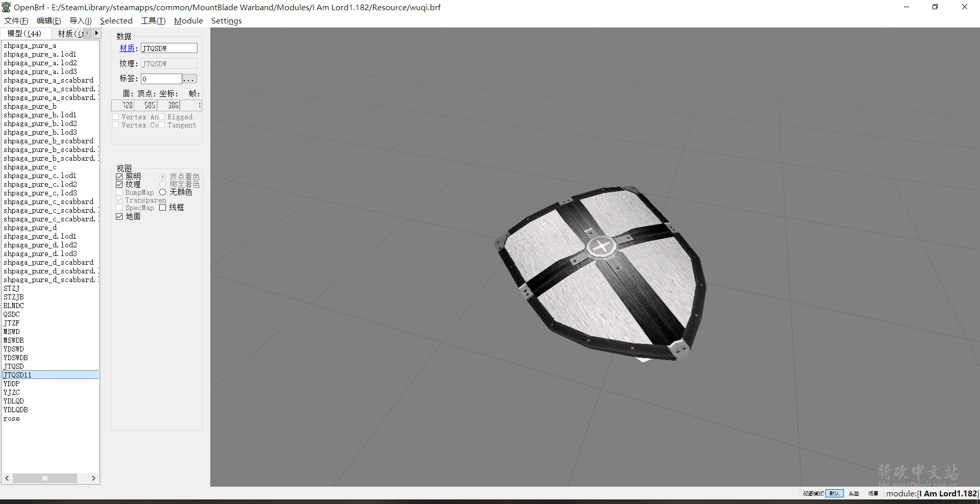Select the 无颜色 radio option

[x=163, y=192]
